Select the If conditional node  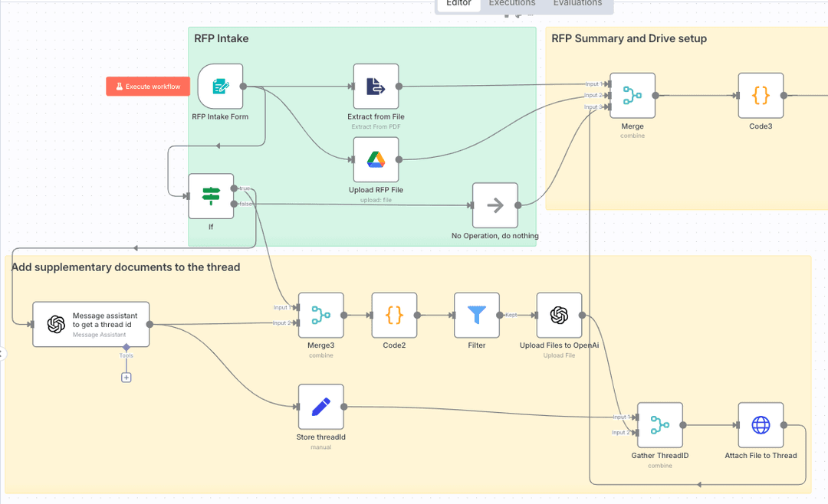[x=211, y=196]
